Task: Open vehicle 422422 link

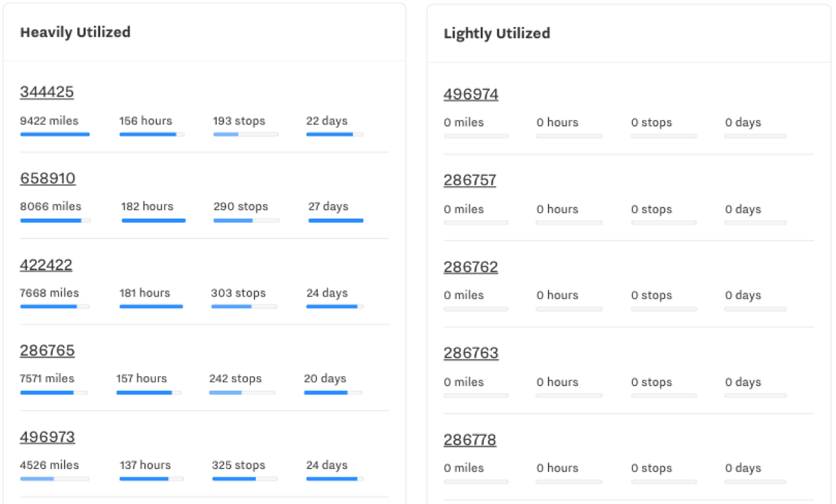Action: [x=46, y=265]
